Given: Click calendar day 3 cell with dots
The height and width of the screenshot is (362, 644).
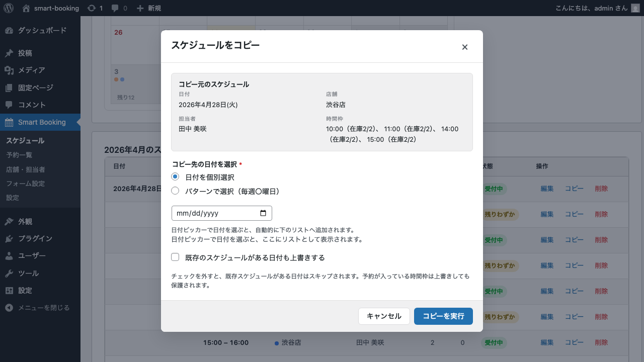Looking at the screenshot, I should point(135,84).
